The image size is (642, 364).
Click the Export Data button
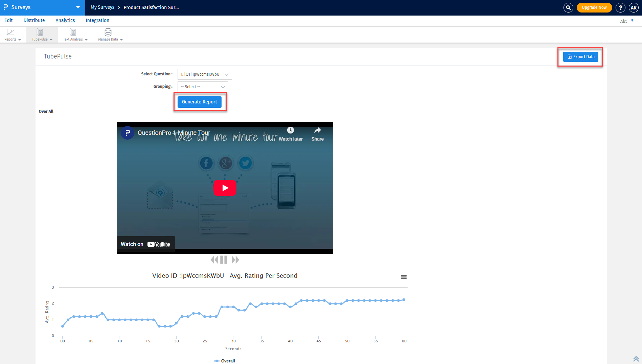[x=580, y=57]
